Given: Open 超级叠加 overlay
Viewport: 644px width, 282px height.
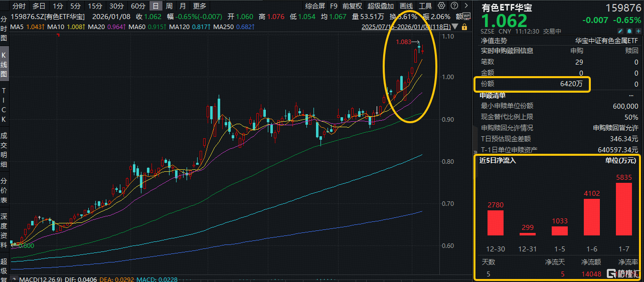Looking at the screenshot, I should (381, 6).
